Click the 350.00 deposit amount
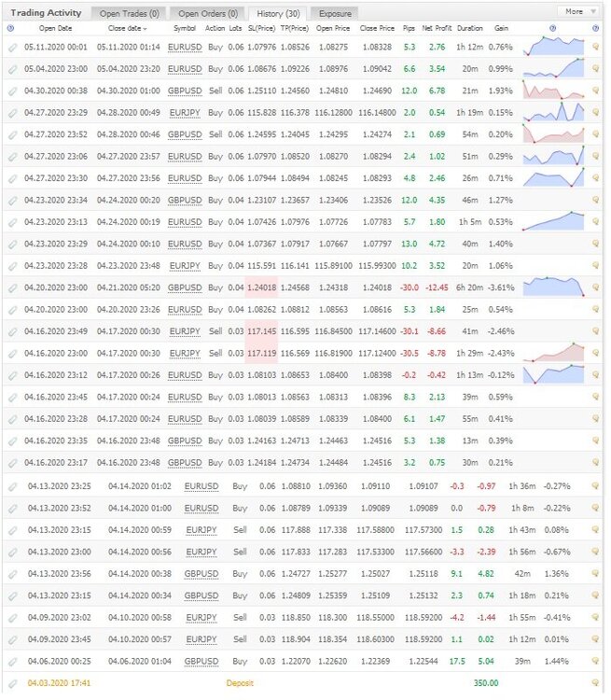 coord(486,683)
